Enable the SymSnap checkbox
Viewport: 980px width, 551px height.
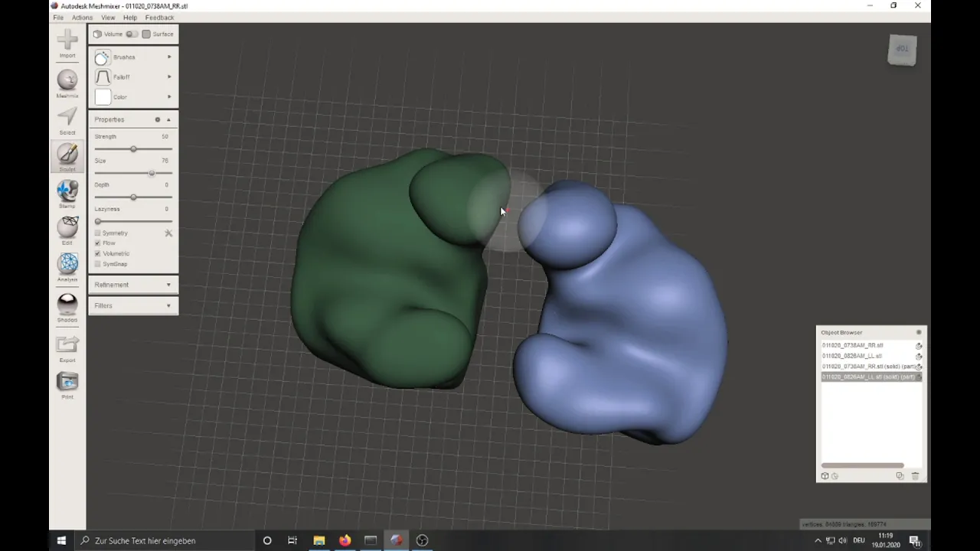pos(97,264)
